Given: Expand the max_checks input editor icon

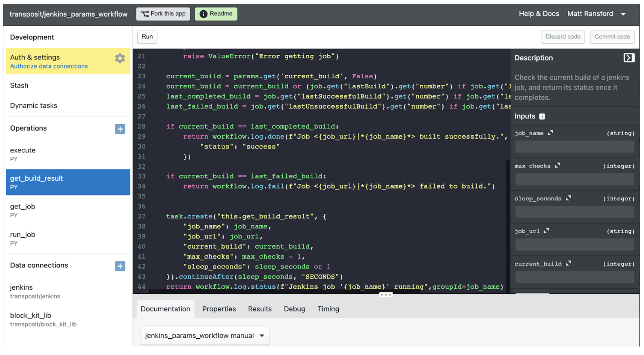Looking at the screenshot, I should tap(557, 166).
